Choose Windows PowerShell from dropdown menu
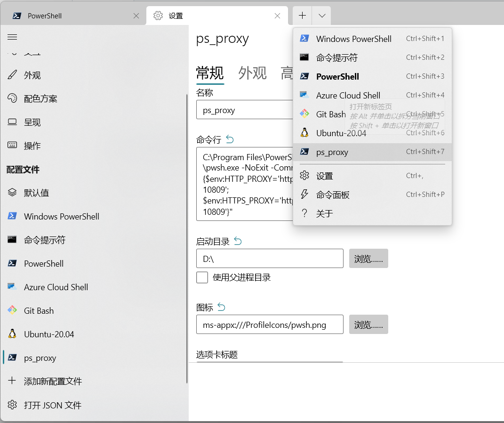 point(372,39)
